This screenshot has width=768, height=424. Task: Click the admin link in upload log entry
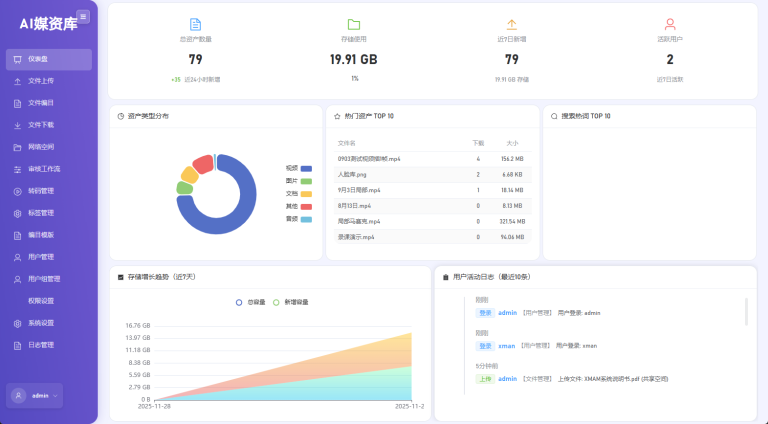(x=508, y=379)
